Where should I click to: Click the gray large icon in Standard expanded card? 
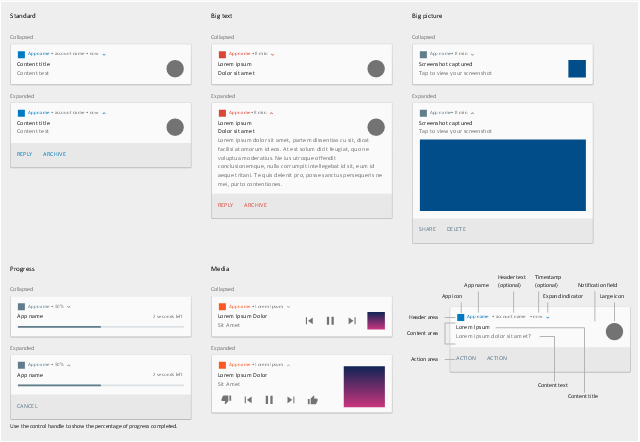(175, 127)
